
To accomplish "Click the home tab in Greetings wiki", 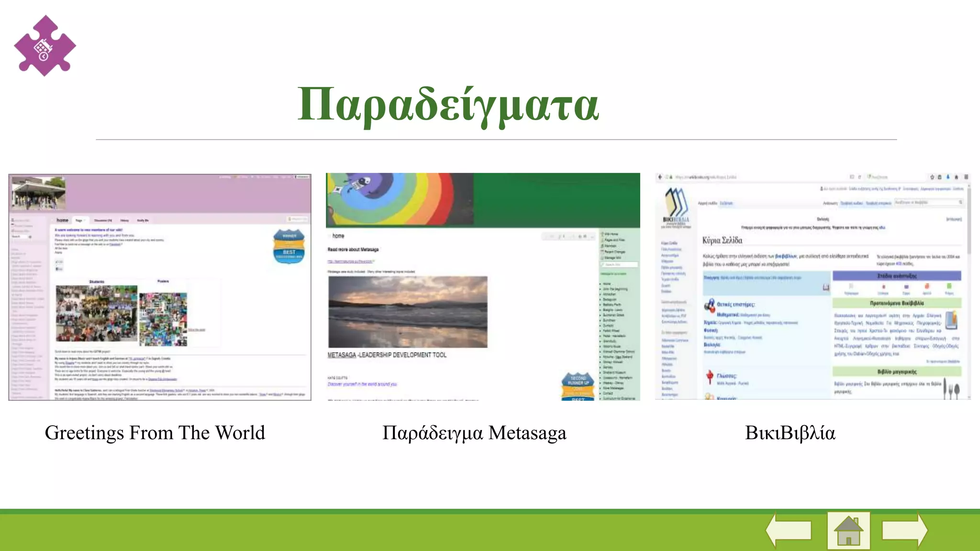I will pyautogui.click(x=63, y=220).
